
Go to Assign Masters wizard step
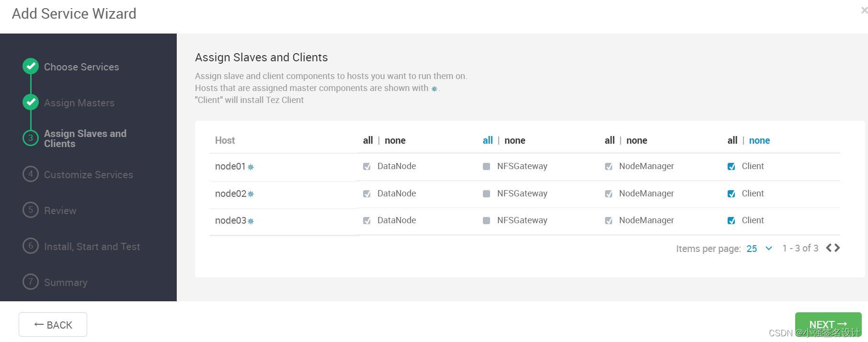click(x=79, y=103)
